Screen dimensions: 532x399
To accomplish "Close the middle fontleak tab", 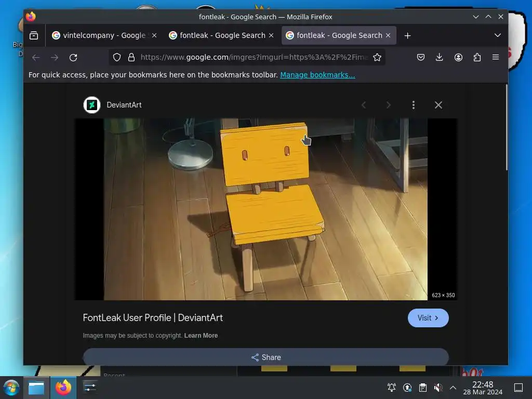I will tap(271, 35).
